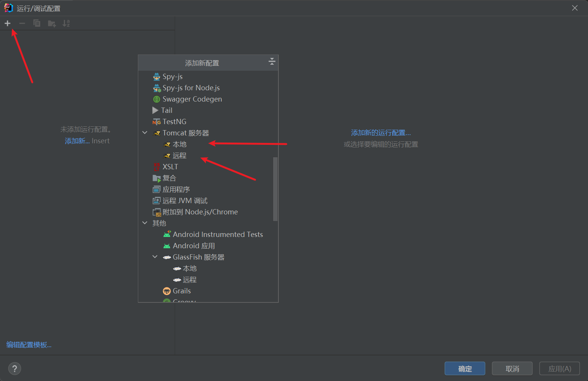Click the popup list vertical scrollbar
Screen dimensions: 588x381
click(x=275, y=189)
